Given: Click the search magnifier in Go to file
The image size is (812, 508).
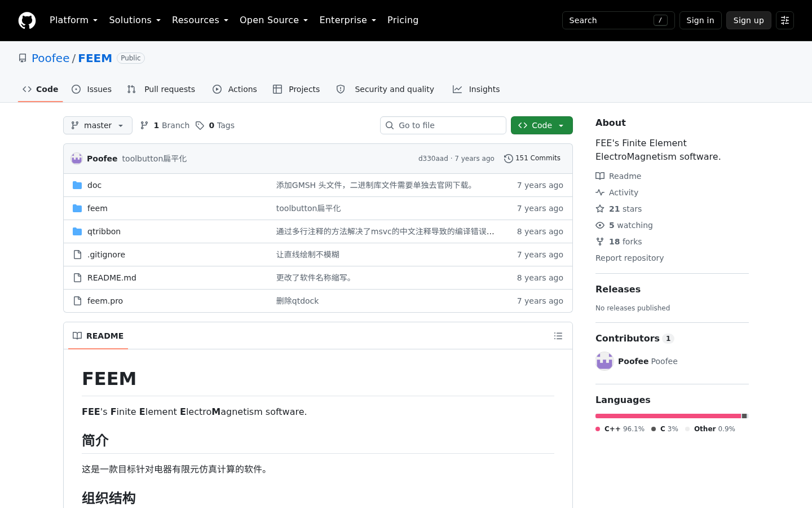Looking at the screenshot, I should [x=390, y=125].
